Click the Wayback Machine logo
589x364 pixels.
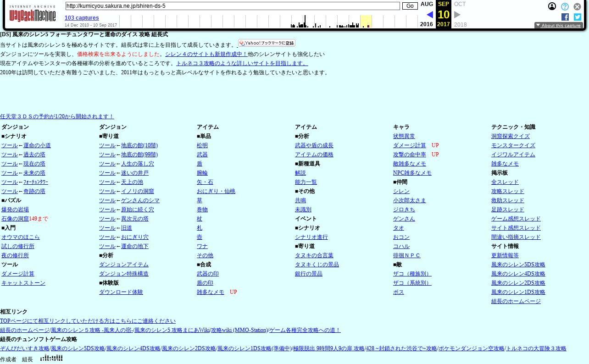[32, 14]
